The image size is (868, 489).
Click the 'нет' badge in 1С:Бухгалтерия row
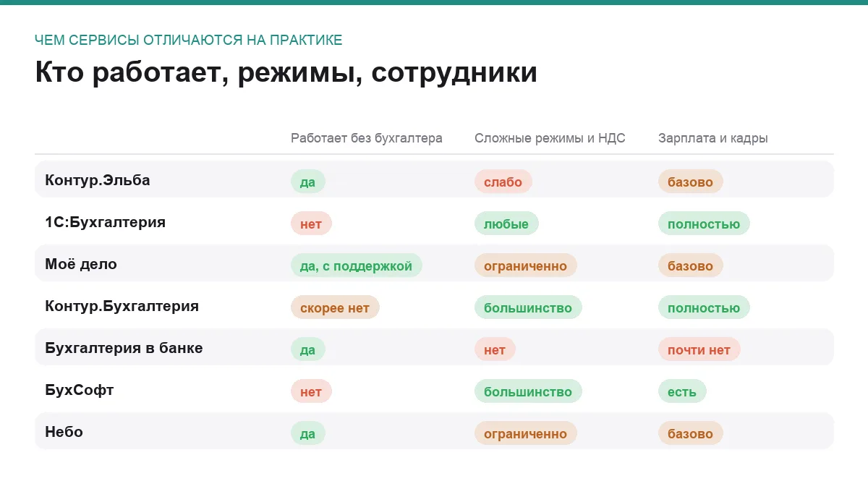pos(311,224)
